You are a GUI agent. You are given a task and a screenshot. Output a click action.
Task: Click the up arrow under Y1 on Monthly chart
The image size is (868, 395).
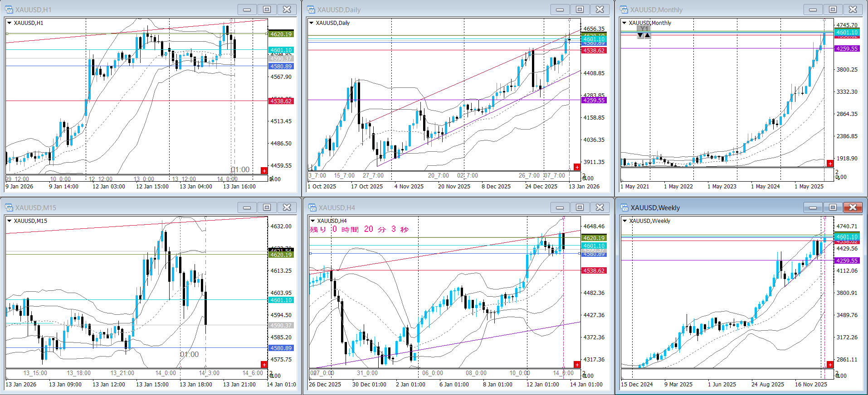click(647, 35)
